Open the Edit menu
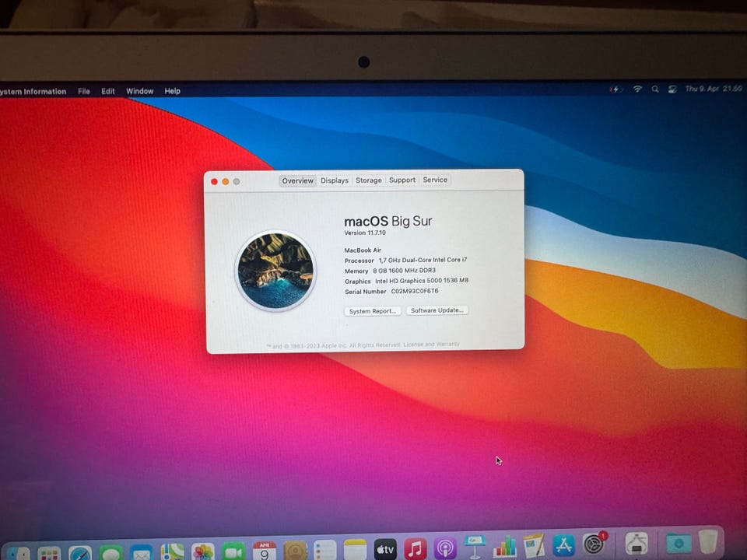The height and width of the screenshot is (560, 747). [x=108, y=91]
